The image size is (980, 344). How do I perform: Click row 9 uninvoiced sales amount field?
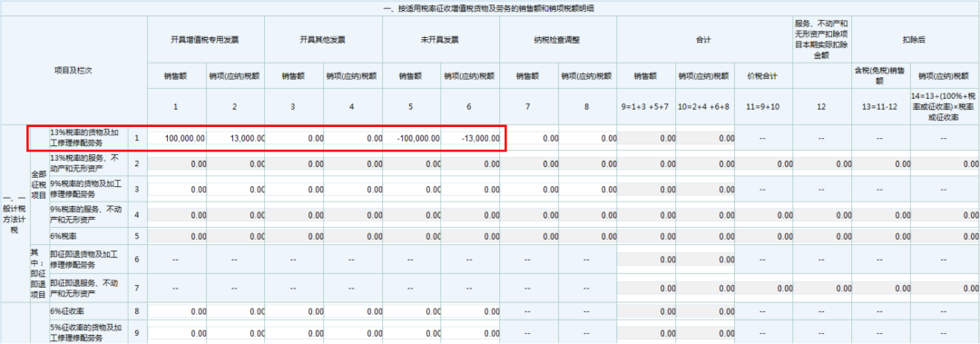coord(411,333)
